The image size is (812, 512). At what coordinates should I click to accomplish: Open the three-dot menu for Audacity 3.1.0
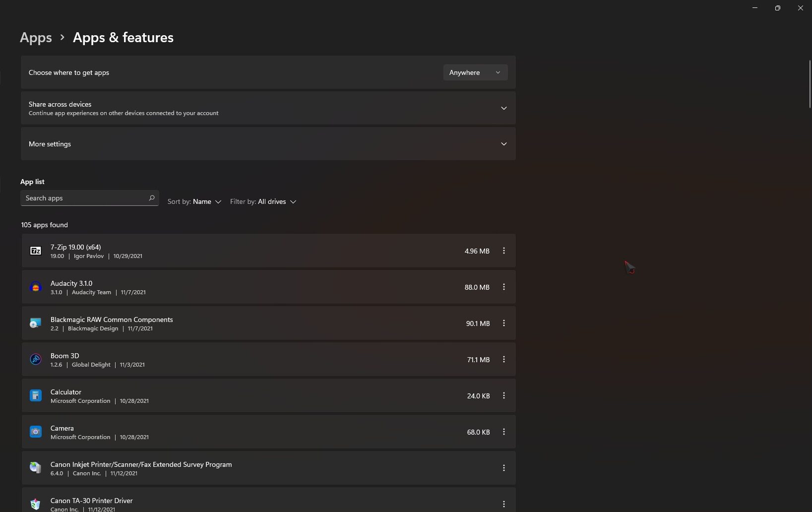(503, 287)
